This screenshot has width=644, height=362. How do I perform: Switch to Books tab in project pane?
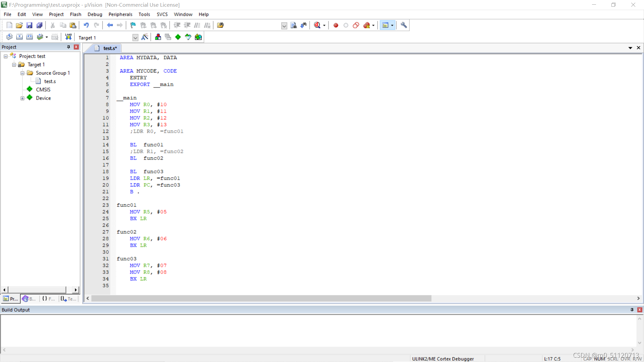tap(29, 299)
